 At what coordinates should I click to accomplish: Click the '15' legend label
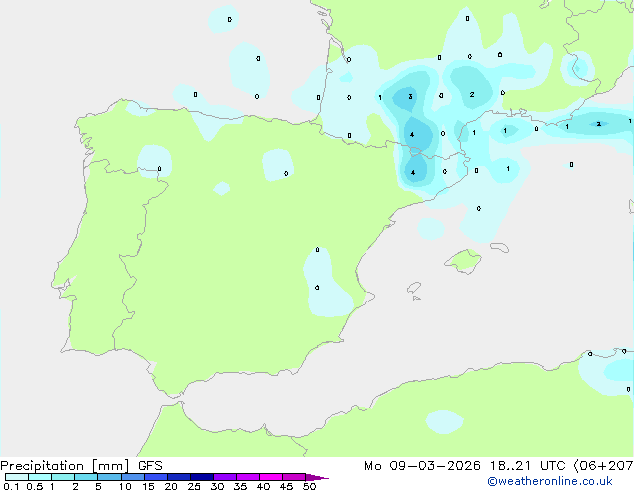point(148,486)
